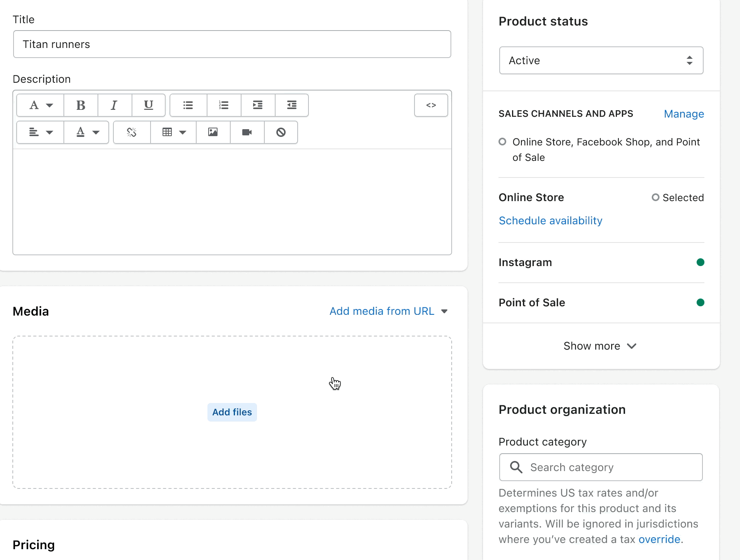Open the Add media from URL dropdown
This screenshot has height=560, width=740.
pos(388,311)
